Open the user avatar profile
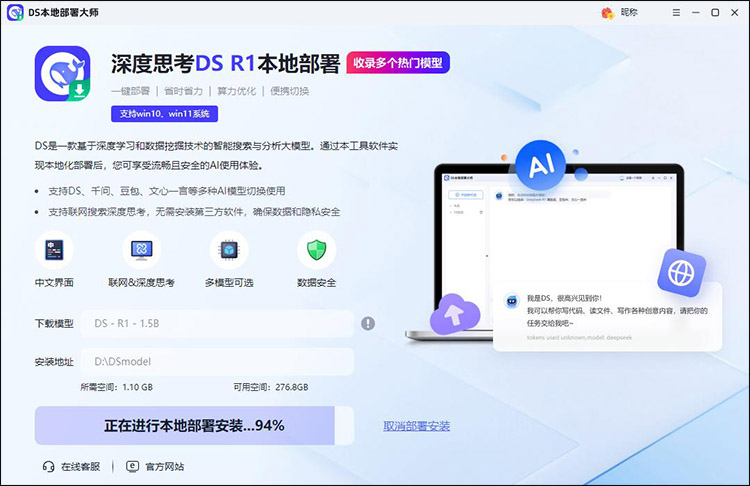This screenshot has width=750, height=486. (607, 13)
